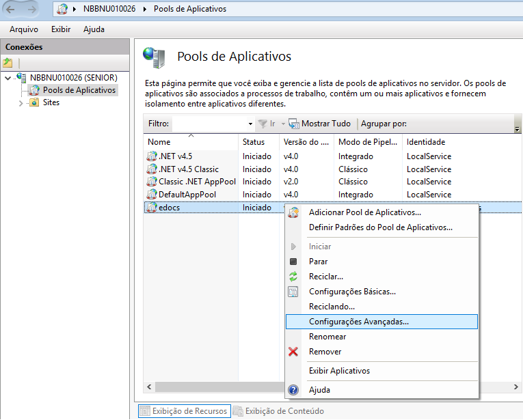523x420 pixels.
Task: Select the Sites tree item
Action: (51, 102)
